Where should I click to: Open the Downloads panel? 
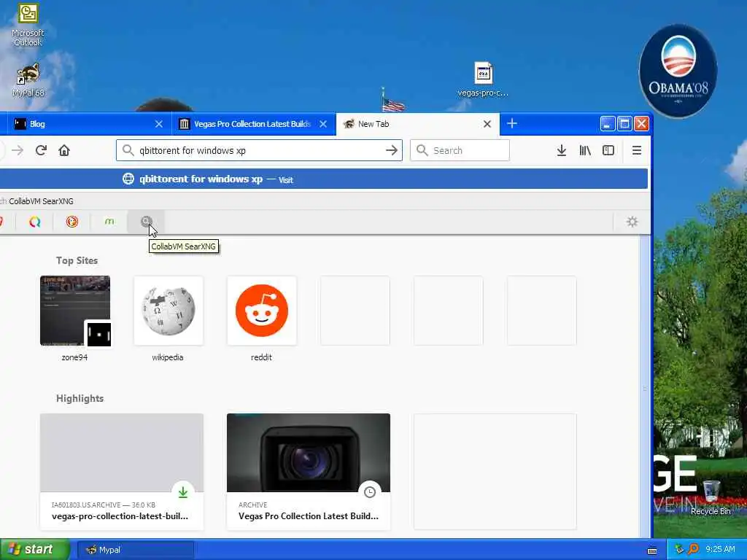click(x=562, y=150)
